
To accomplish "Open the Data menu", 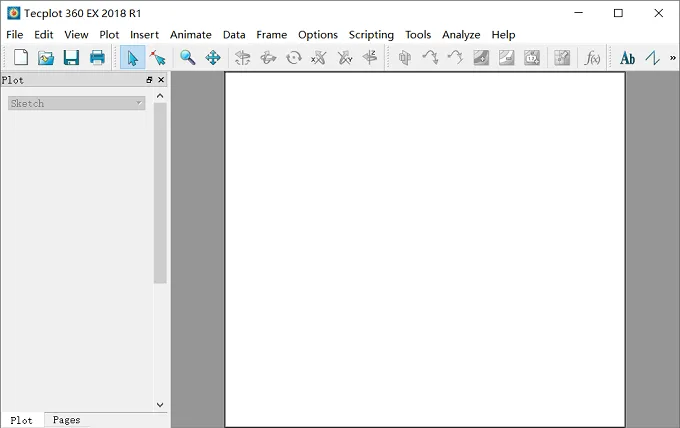I will pyautogui.click(x=234, y=35).
